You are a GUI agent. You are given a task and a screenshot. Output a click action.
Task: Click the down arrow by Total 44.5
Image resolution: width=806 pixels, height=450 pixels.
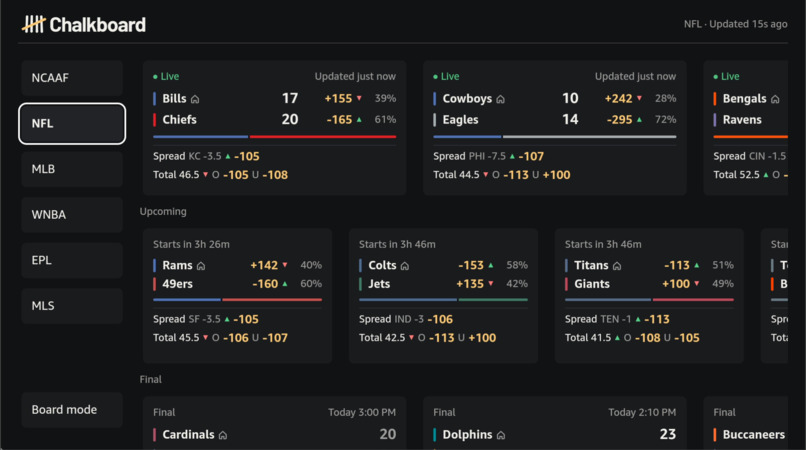(x=485, y=175)
